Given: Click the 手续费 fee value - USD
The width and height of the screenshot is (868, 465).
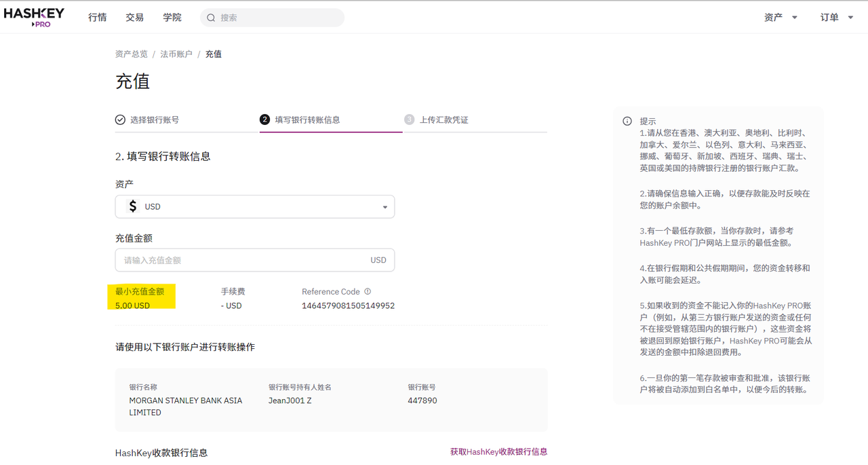Looking at the screenshot, I should pos(231,306).
